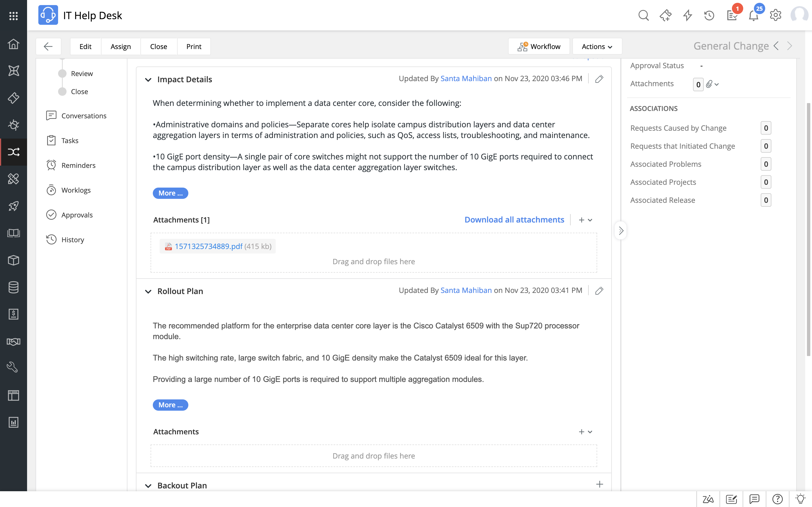Collapse the Rollout Plan section

(x=149, y=292)
